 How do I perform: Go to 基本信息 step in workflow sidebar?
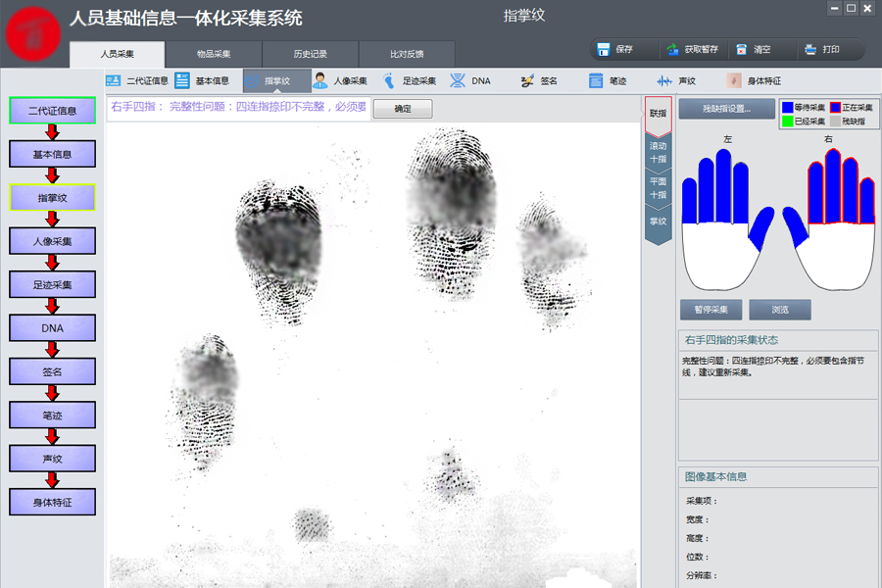pos(53,154)
